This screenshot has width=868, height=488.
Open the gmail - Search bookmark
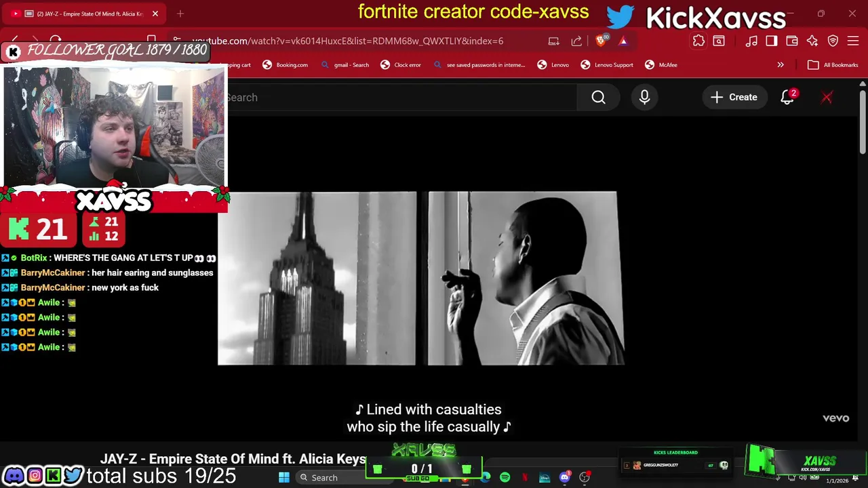tap(344, 65)
